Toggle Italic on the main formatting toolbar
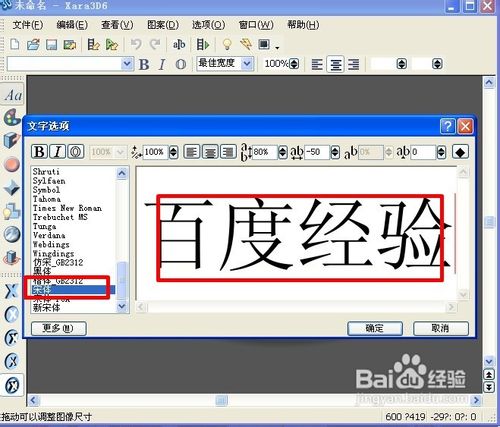Screen dimensions: 500x427 pyautogui.click(x=162, y=64)
